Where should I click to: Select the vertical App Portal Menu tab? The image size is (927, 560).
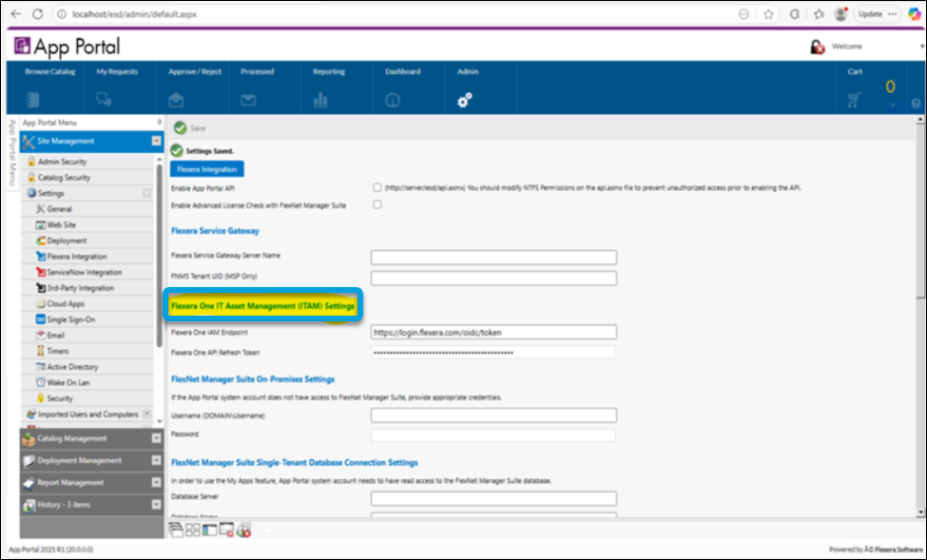[11, 152]
